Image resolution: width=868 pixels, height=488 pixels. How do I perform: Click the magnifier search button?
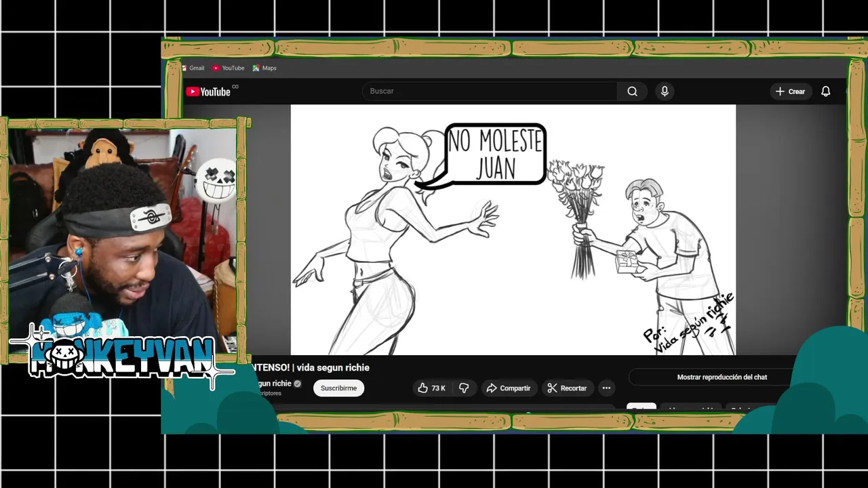[x=632, y=91]
